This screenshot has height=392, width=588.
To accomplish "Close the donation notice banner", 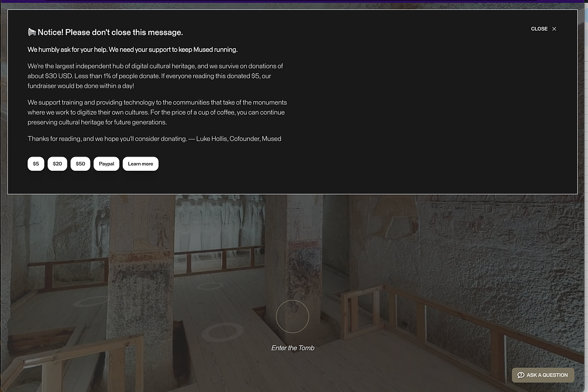I will [x=544, y=29].
